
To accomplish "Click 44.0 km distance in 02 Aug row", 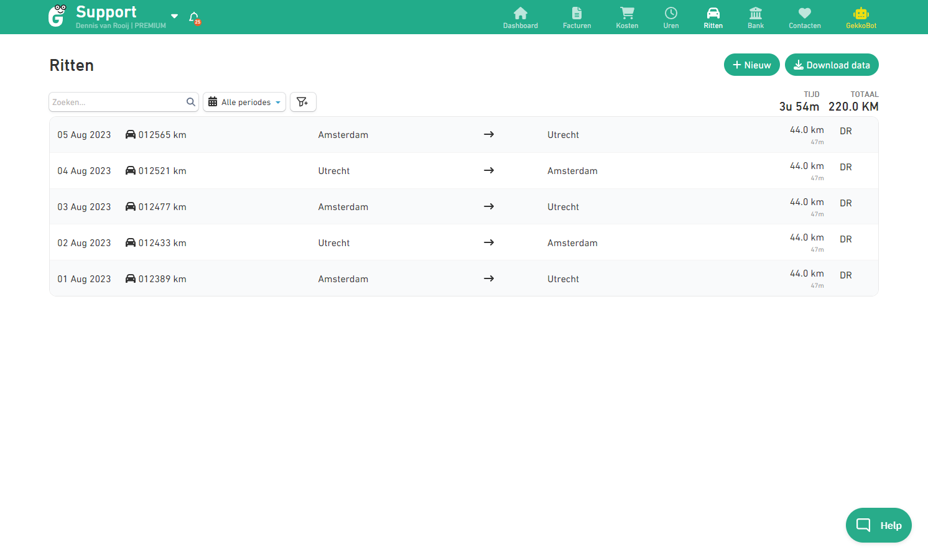I will point(807,237).
